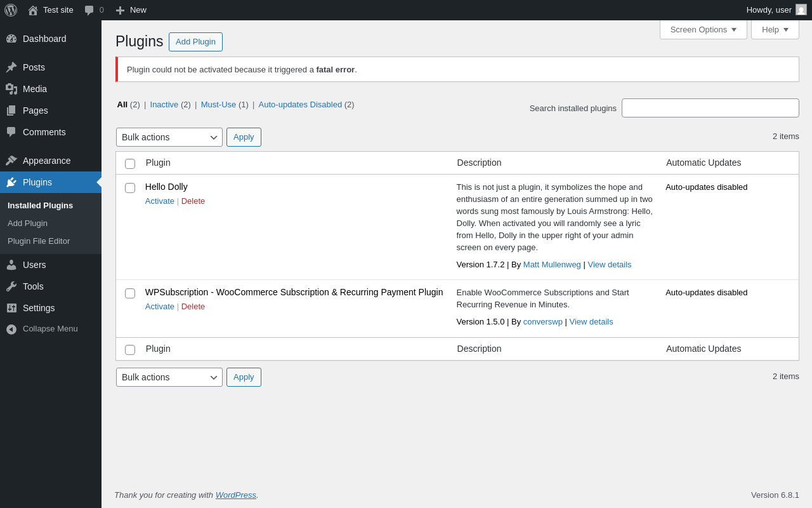Click the Posts pushpin icon
The height and width of the screenshot is (508, 812).
click(x=11, y=67)
